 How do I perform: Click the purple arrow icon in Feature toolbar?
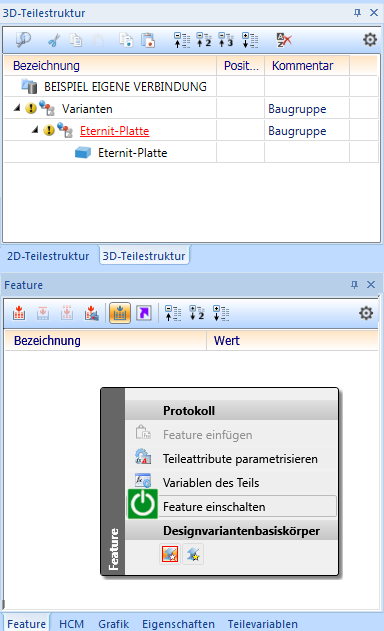tap(144, 313)
